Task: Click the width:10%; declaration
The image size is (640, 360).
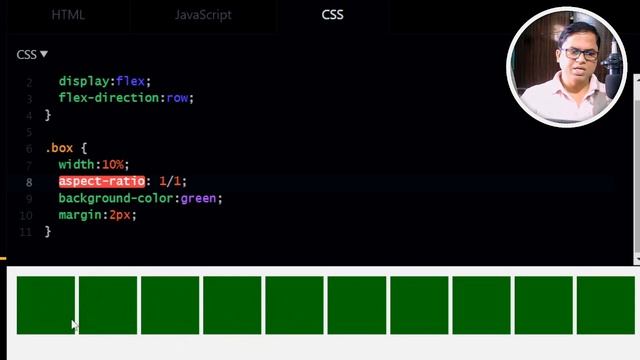Action: tap(94, 164)
